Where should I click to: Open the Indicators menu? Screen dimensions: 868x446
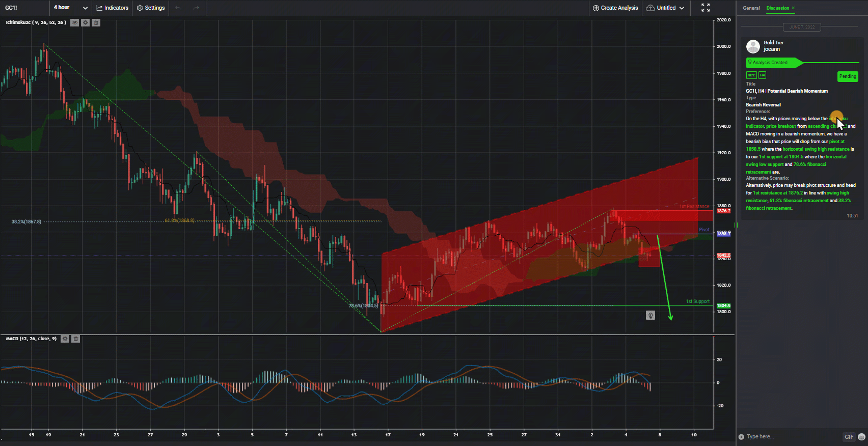pyautogui.click(x=113, y=8)
